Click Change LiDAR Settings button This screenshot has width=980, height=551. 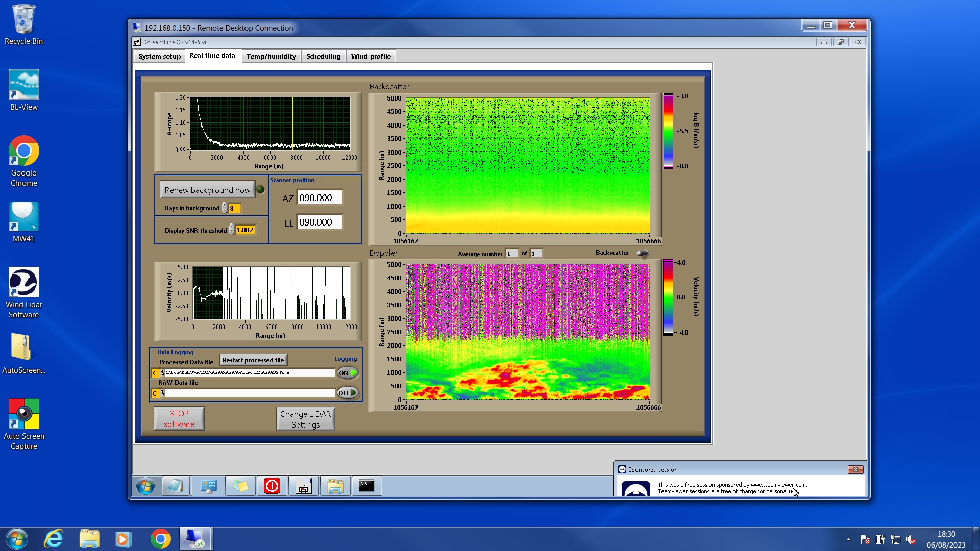click(x=305, y=419)
